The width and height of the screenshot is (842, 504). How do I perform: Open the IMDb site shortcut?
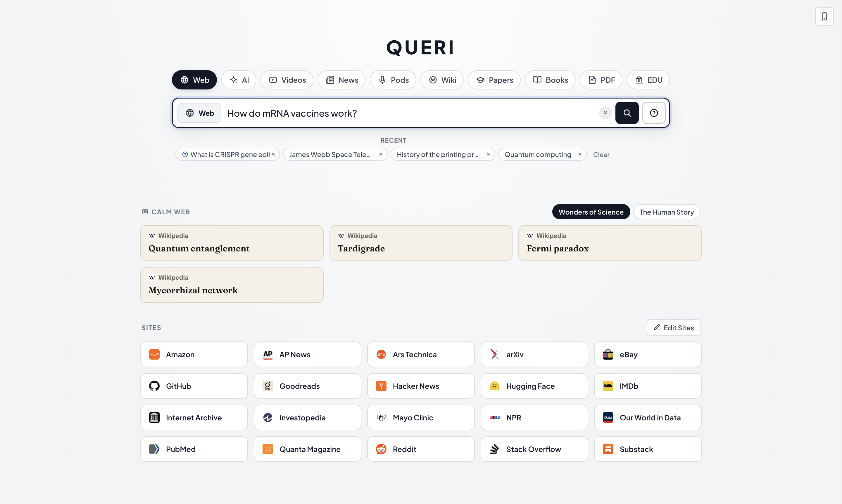647,386
